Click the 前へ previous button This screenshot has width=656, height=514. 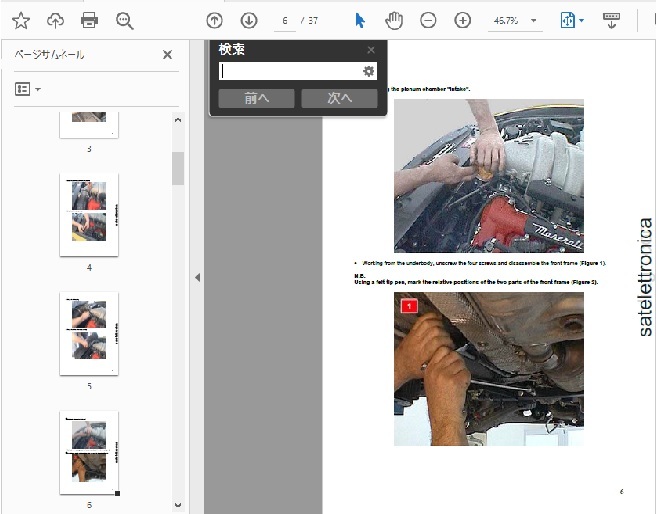pyautogui.click(x=256, y=99)
